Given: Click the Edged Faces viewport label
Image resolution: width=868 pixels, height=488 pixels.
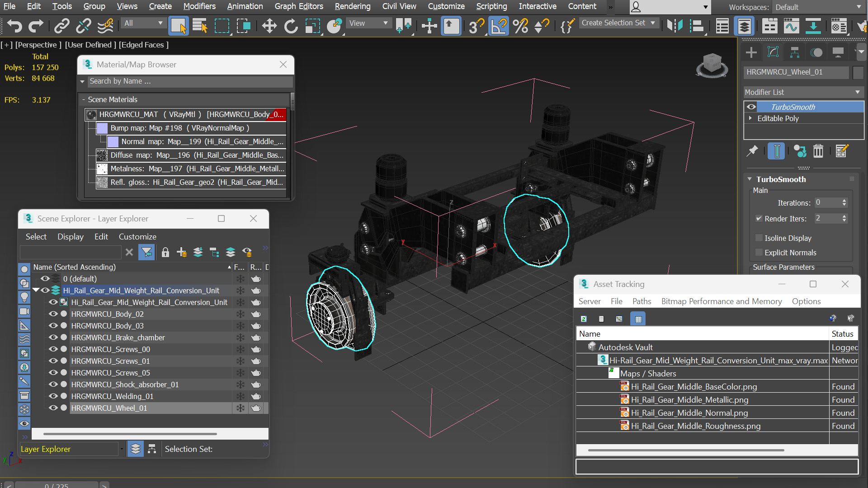Looking at the screenshot, I should pyautogui.click(x=144, y=45).
